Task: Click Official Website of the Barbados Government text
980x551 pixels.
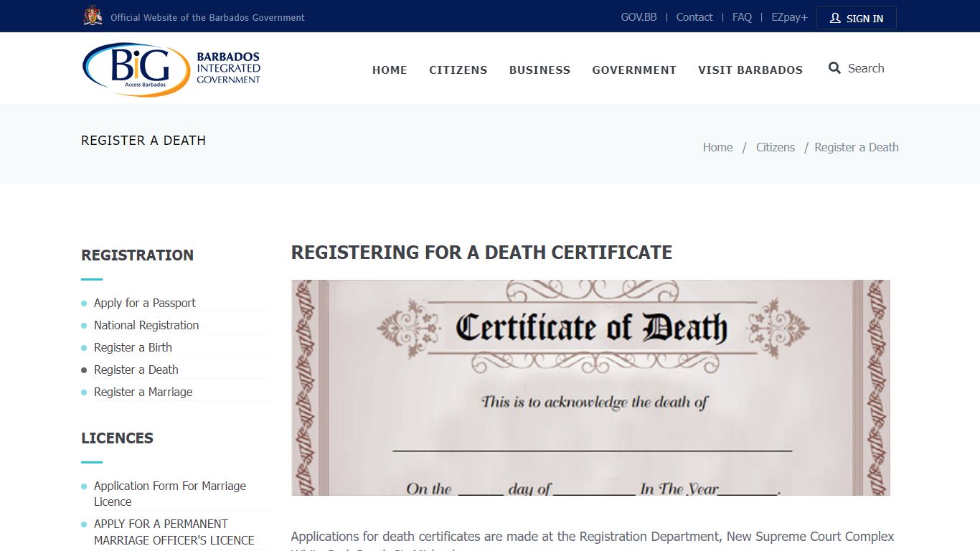Action: [207, 17]
